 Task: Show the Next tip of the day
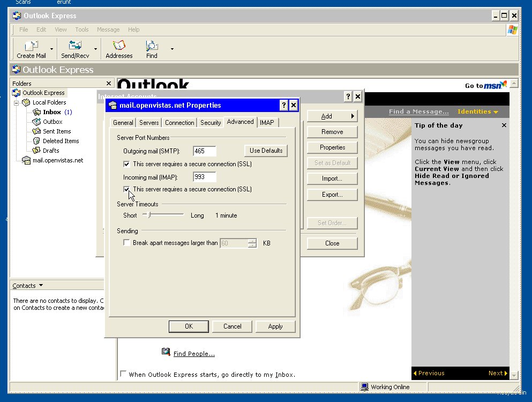coord(498,373)
